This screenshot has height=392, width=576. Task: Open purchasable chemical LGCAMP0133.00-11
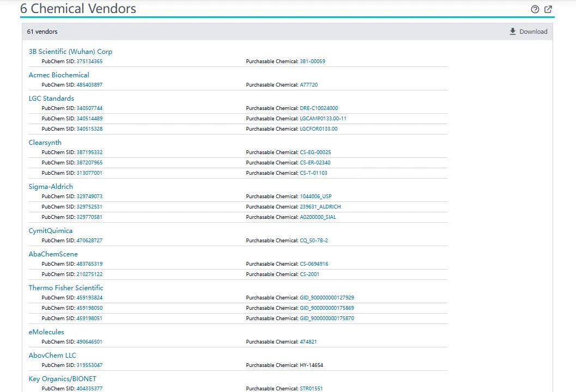[323, 119]
